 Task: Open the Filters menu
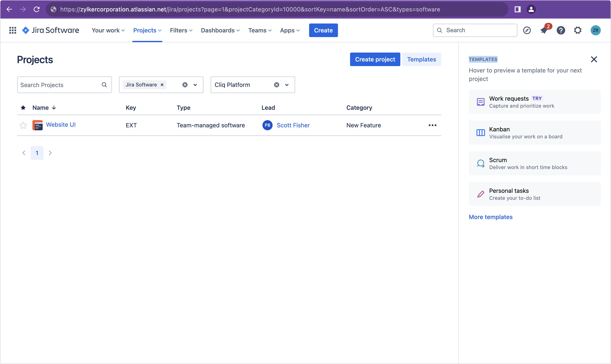coord(181,31)
